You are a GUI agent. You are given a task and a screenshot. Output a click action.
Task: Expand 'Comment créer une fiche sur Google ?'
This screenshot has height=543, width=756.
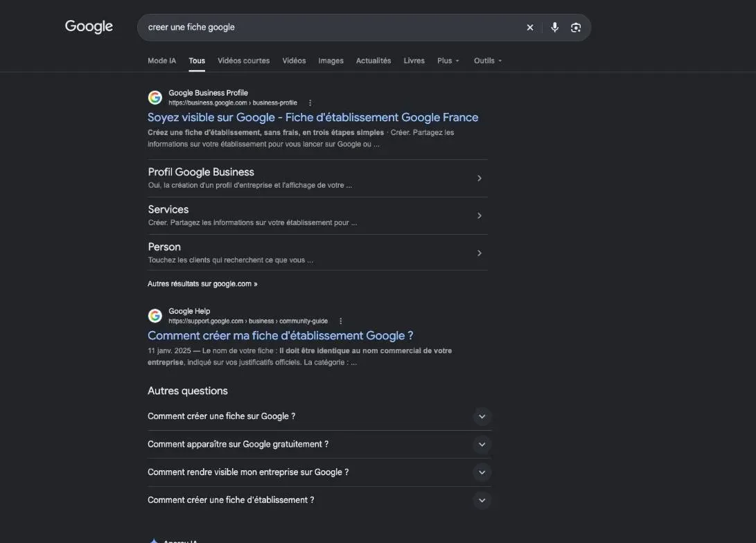(319, 416)
